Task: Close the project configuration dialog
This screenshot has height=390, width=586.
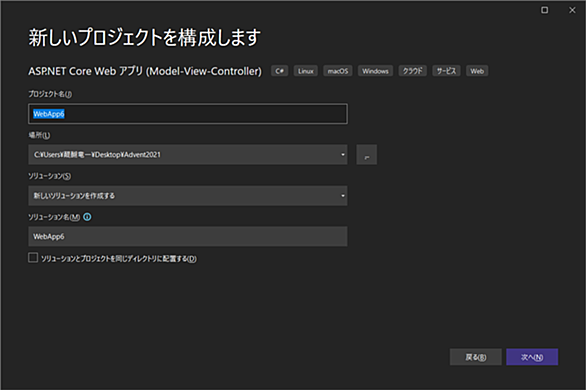Action: point(572,10)
